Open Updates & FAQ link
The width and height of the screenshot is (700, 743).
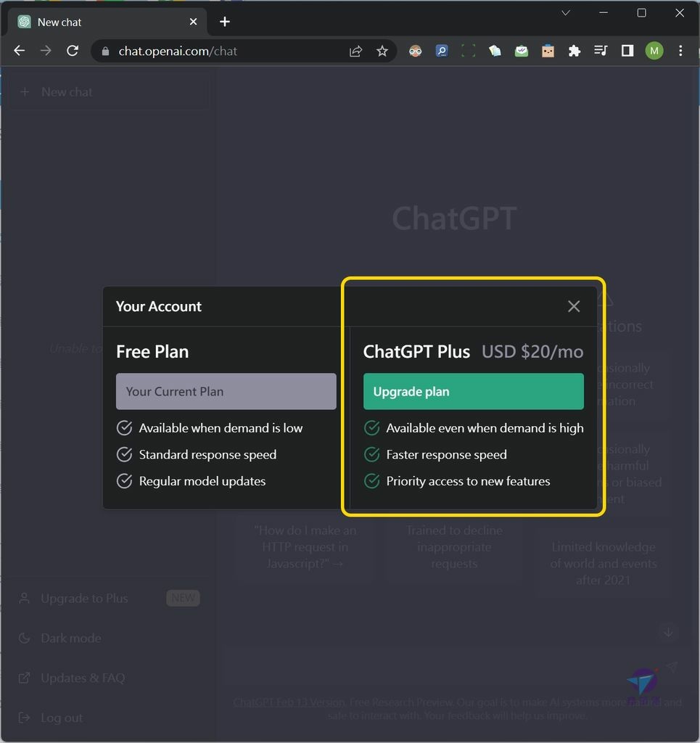click(108, 678)
